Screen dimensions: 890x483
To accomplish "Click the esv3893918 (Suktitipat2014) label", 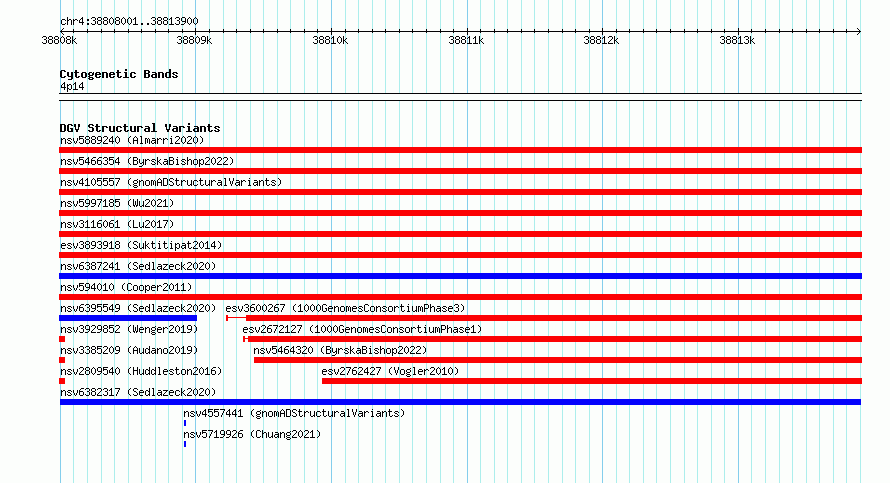I will tap(141, 245).
